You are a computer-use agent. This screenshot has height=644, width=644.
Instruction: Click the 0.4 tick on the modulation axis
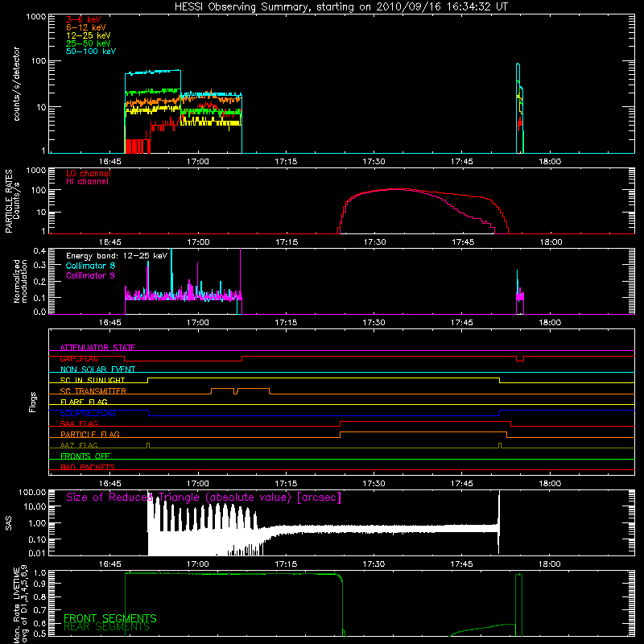coord(39,250)
